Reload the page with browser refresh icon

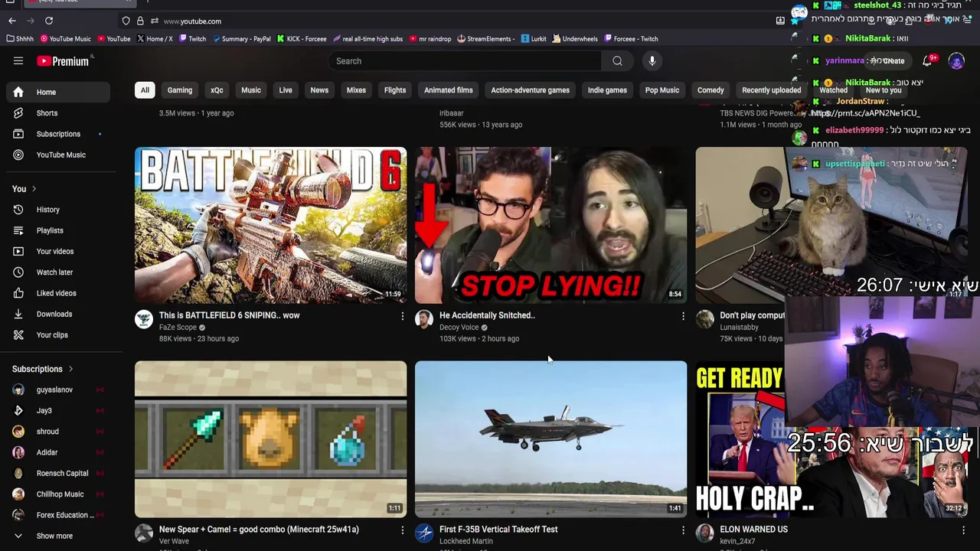click(x=49, y=21)
